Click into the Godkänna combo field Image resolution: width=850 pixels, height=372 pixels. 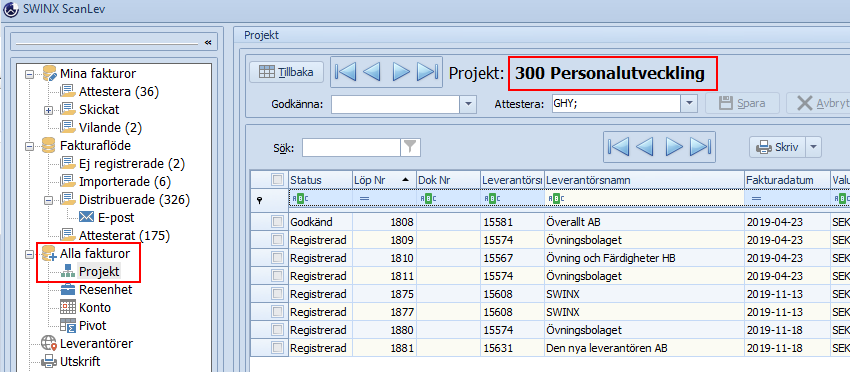coord(396,104)
